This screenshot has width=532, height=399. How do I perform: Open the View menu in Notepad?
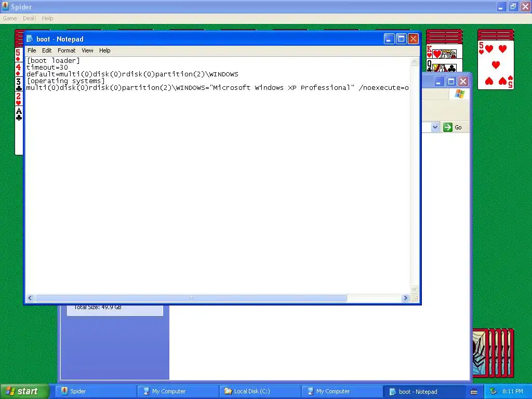point(87,50)
